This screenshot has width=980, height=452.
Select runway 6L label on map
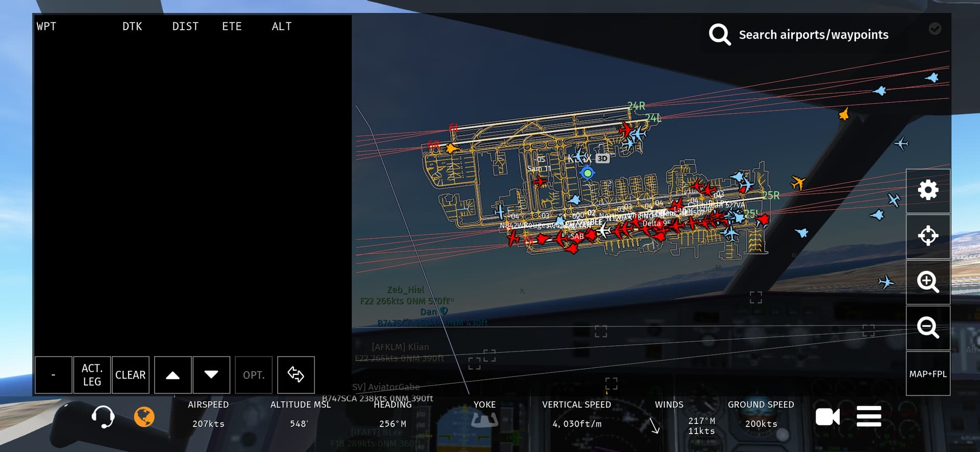pos(454,128)
